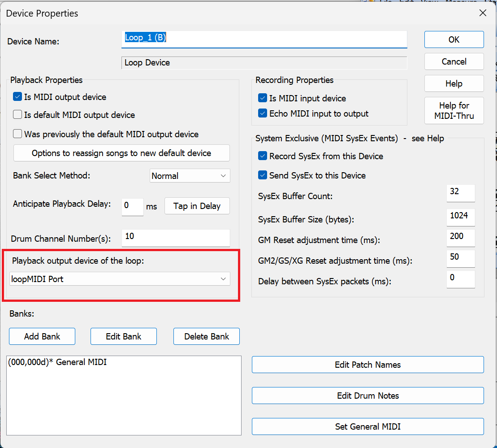
Task: Click the SysEx Buffer Size field showing 1024
Action: point(461,217)
